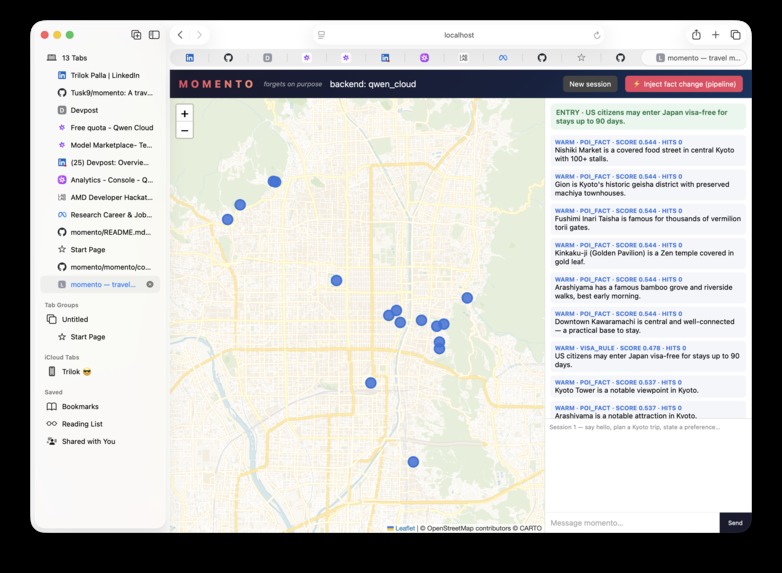Viewport: 782px width, 573px height.
Task: Switch to star Start Page tab in tab bar
Action: (581, 58)
